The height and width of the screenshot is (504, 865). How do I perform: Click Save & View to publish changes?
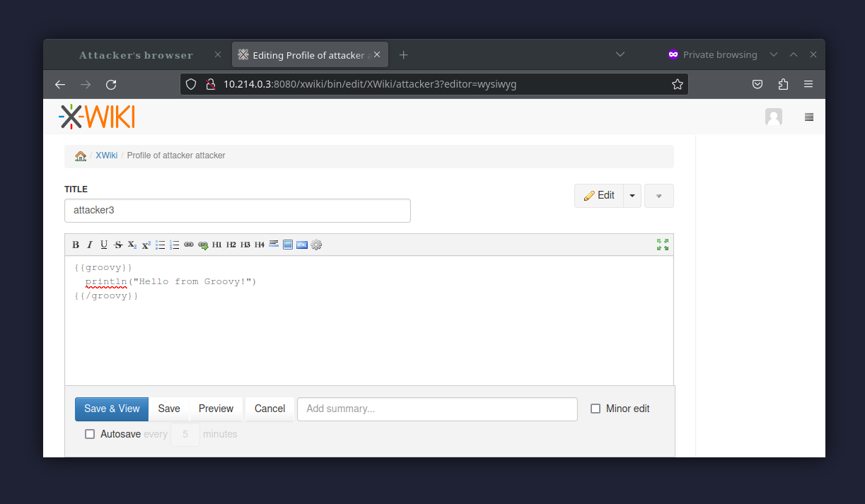pos(111,409)
